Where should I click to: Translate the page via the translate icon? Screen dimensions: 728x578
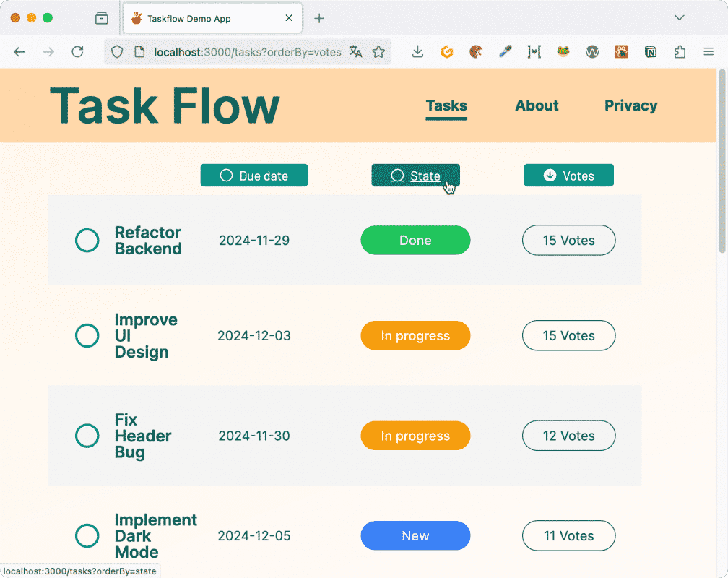tap(355, 52)
